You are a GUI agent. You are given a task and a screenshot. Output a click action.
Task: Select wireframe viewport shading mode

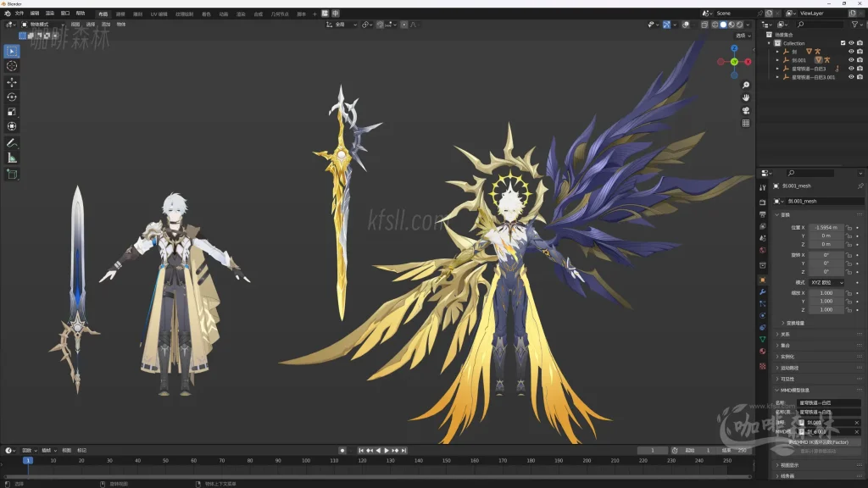(x=715, y=25)
